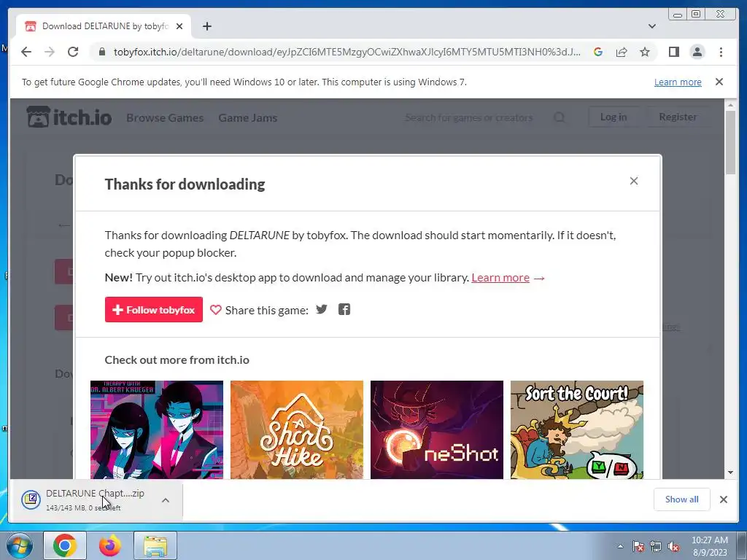This screenshot has width=747, height=560.
Task: Open the Windows Start menu
Action: pos(20,545)
